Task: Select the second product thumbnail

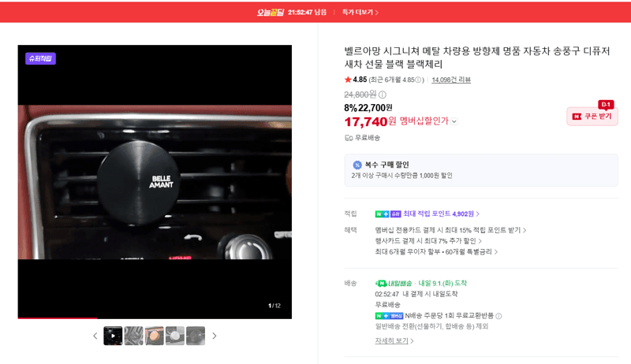Action: (133, 336)
